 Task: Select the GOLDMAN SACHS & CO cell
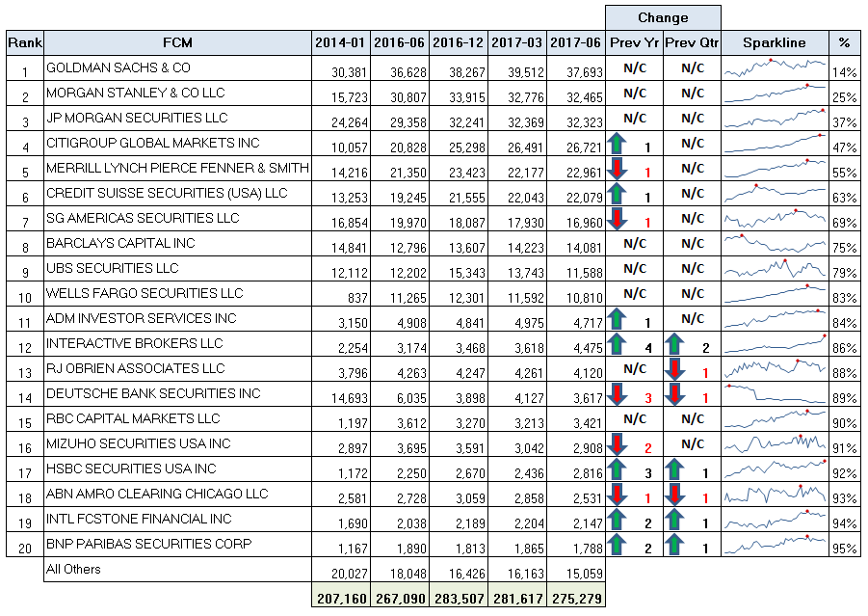click(x=177, y=68)
